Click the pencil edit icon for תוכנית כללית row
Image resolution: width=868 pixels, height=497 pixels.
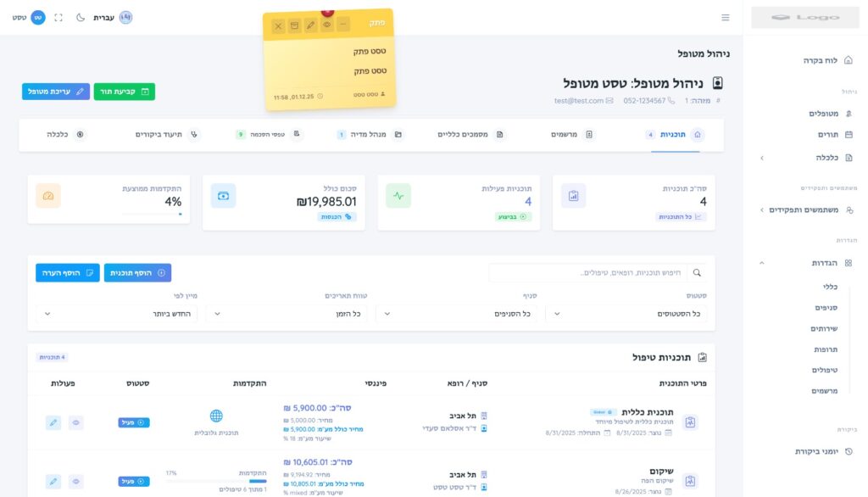coord(53,422)
